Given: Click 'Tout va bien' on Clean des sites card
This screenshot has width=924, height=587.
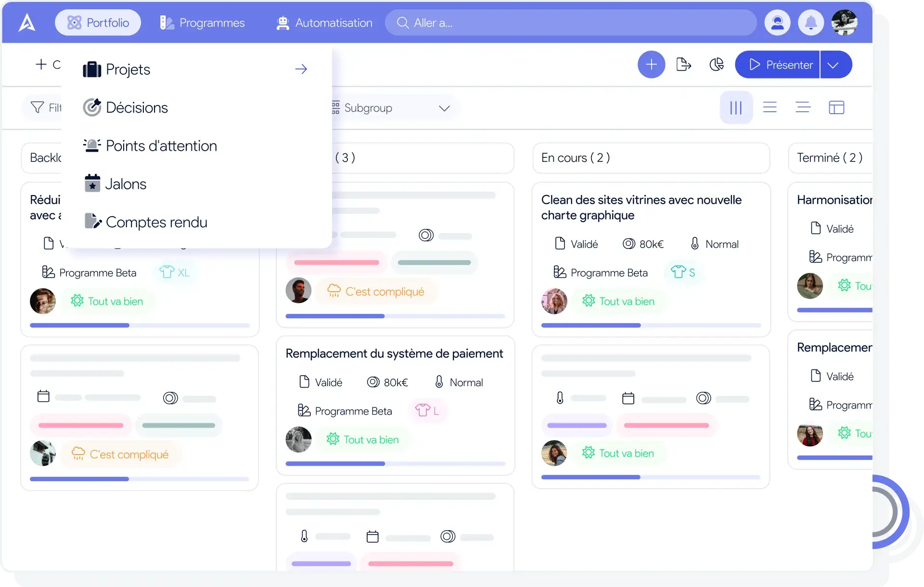Looking at the screenshot, I should [618, 301].
